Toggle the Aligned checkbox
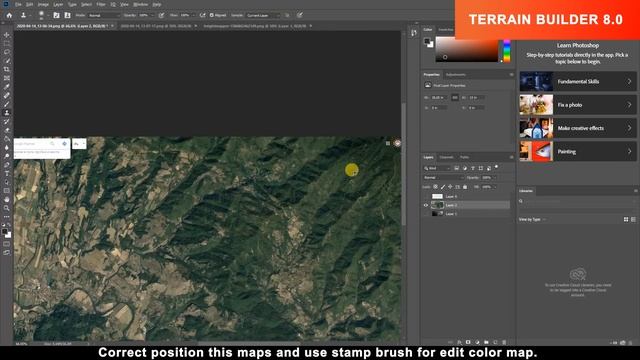Image resolution: width=640 pixels, height=360 pixels. [212, 15]
